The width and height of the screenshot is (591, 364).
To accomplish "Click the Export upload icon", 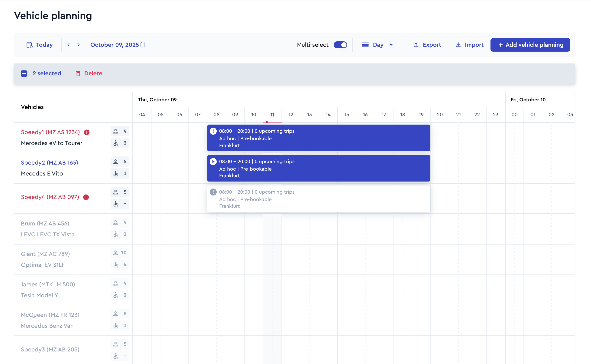I will pos(416,45).
